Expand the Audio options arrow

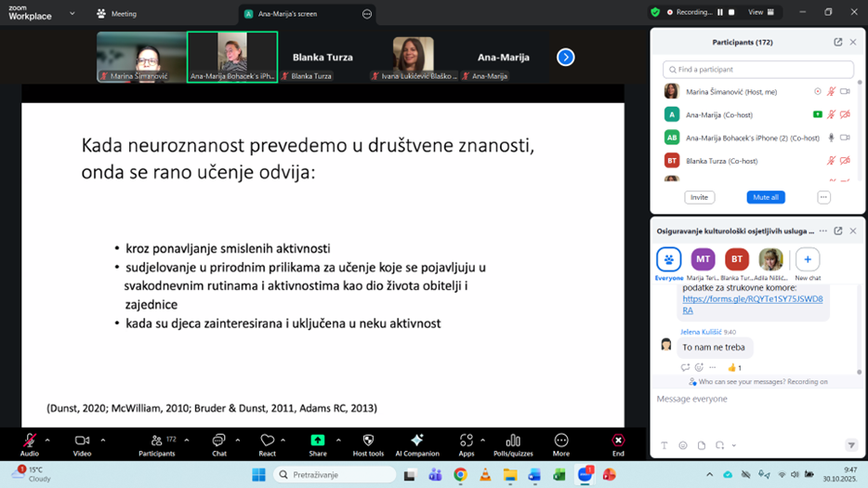click(47, 440)
